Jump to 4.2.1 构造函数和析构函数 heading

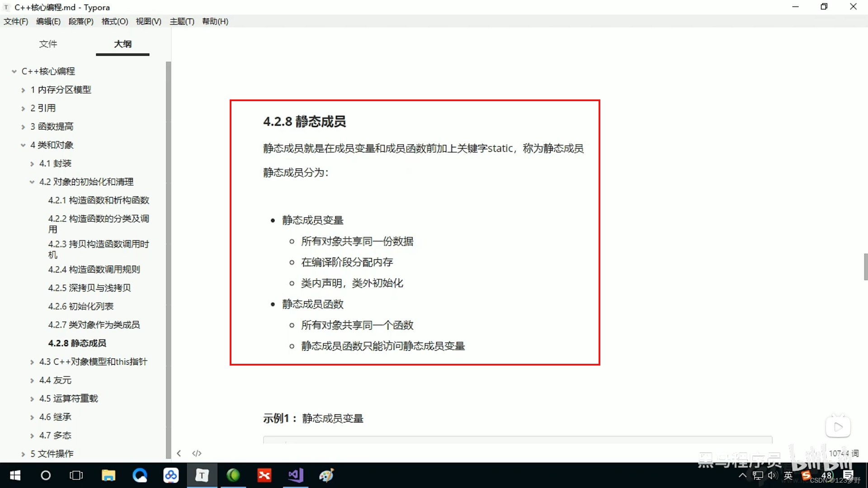(99, 200)
